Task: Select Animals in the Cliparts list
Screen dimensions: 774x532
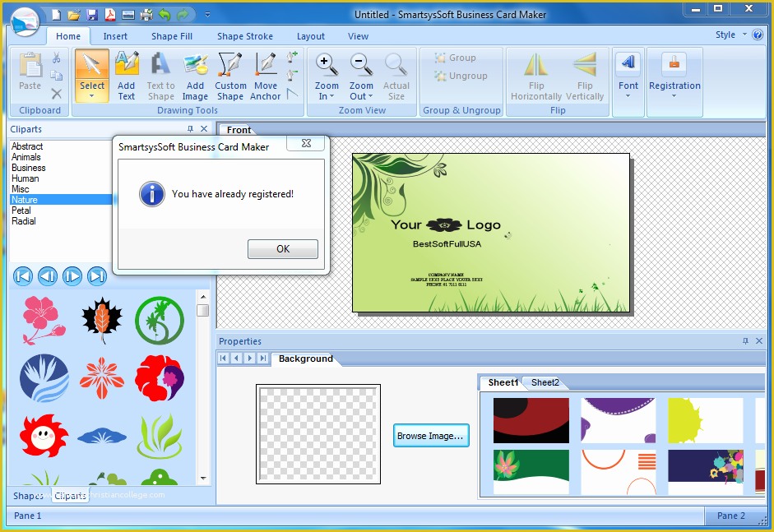Action: click(26, 157)
